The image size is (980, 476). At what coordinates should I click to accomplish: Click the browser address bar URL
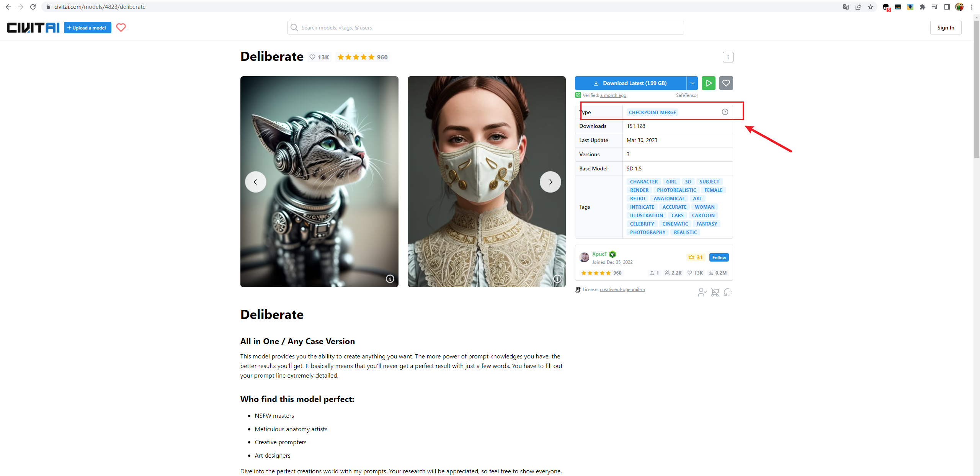[x=100, y=7]
